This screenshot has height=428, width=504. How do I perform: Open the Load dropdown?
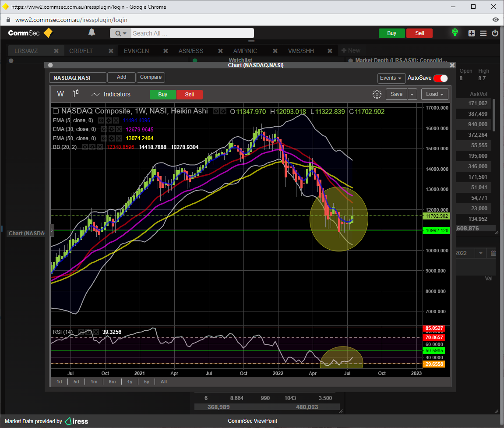pyautogui.click(x=434, y=94)
